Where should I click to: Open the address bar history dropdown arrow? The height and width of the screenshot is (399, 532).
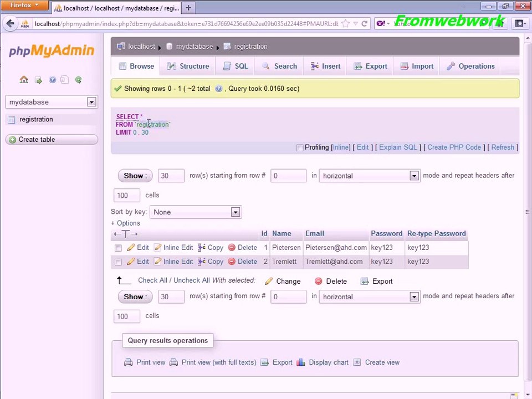[x=356, y=24]
